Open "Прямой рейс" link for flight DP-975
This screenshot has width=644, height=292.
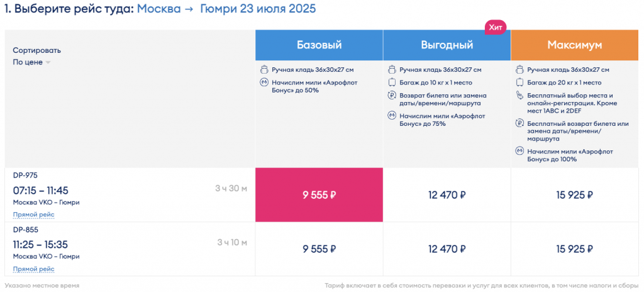33,215
